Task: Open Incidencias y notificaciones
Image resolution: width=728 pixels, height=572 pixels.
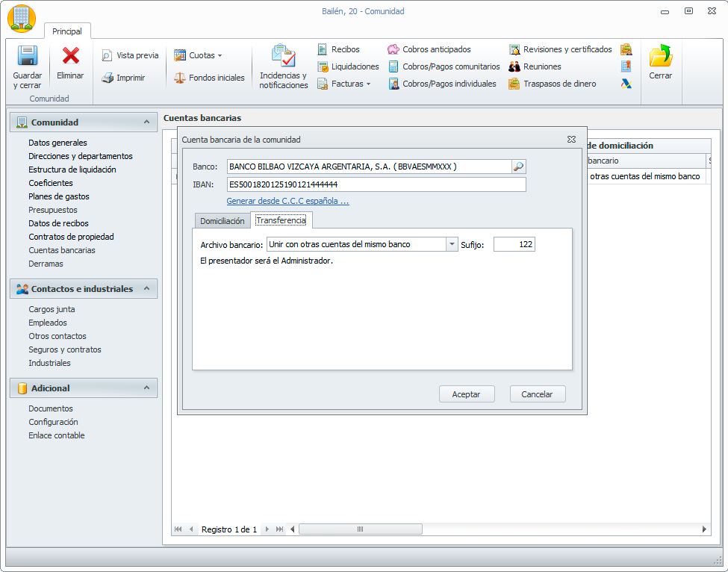Action: coord(284,57)
